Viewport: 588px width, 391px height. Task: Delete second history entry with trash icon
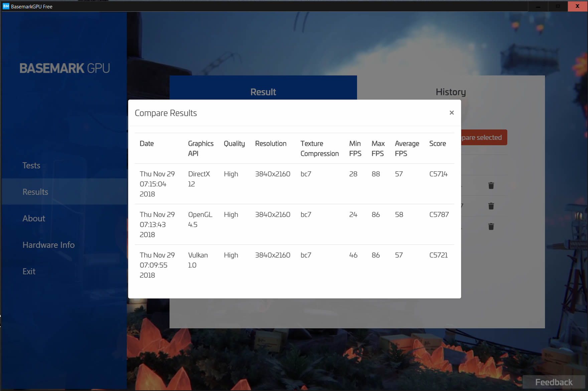(491, 206)
